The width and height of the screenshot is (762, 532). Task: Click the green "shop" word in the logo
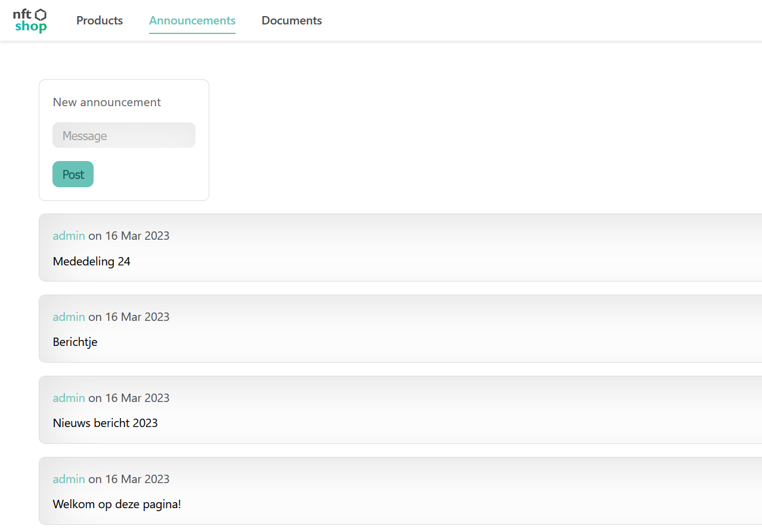tap(30, 27)
